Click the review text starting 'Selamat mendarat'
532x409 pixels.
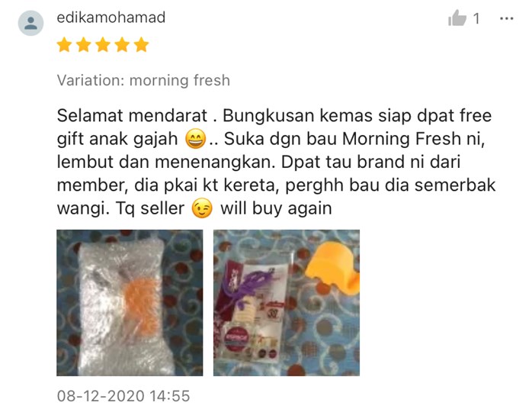(276, 162)
